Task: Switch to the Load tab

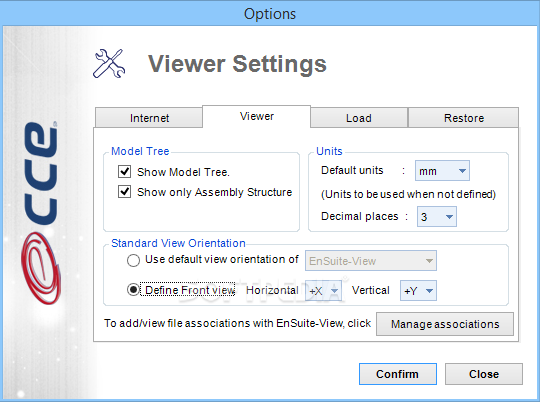Action: (x=359, y=118)
